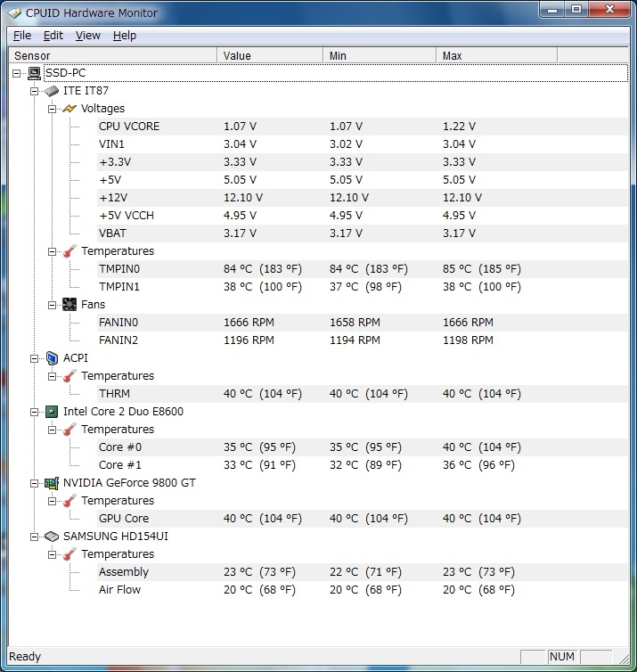Open the File menu
This screenshot has width=637, height=672.
22,36
